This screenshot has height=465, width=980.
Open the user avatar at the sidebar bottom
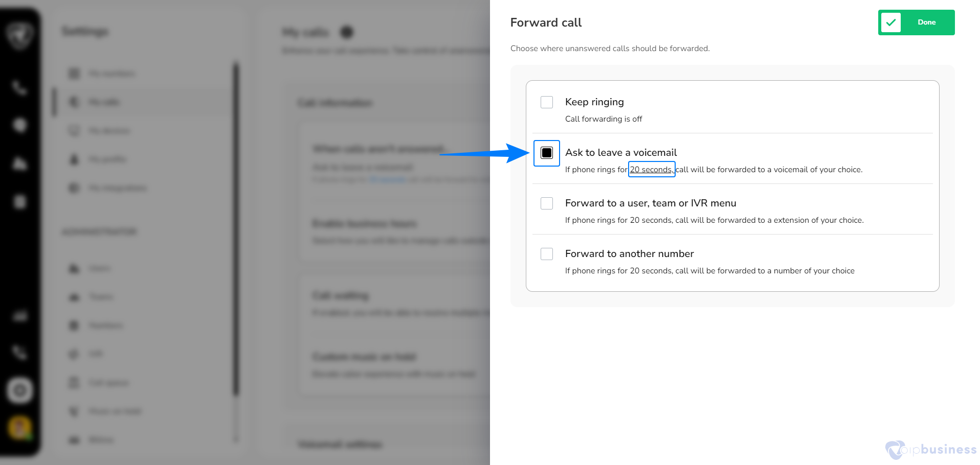coord(20,428)
